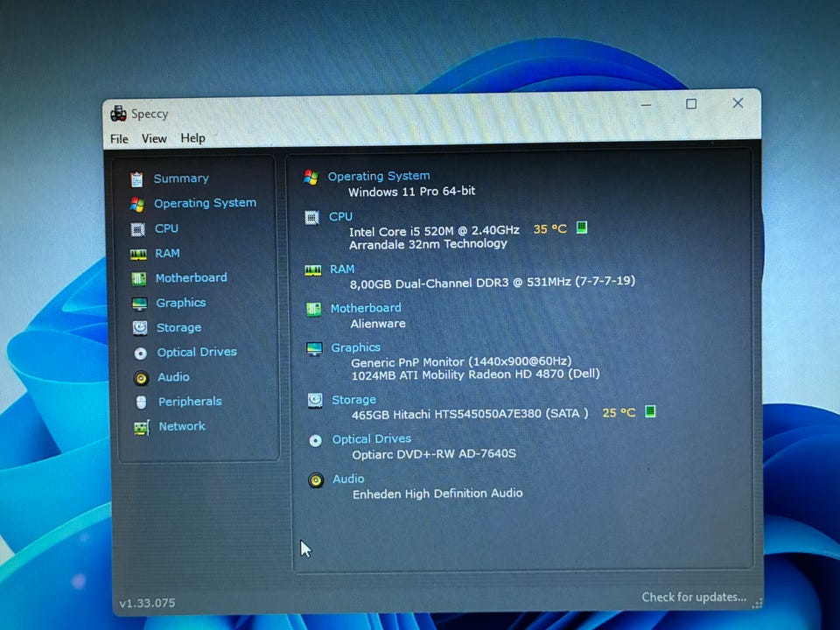Open the Help menu
The image size is (840, 630).
(x=192, y=138)
